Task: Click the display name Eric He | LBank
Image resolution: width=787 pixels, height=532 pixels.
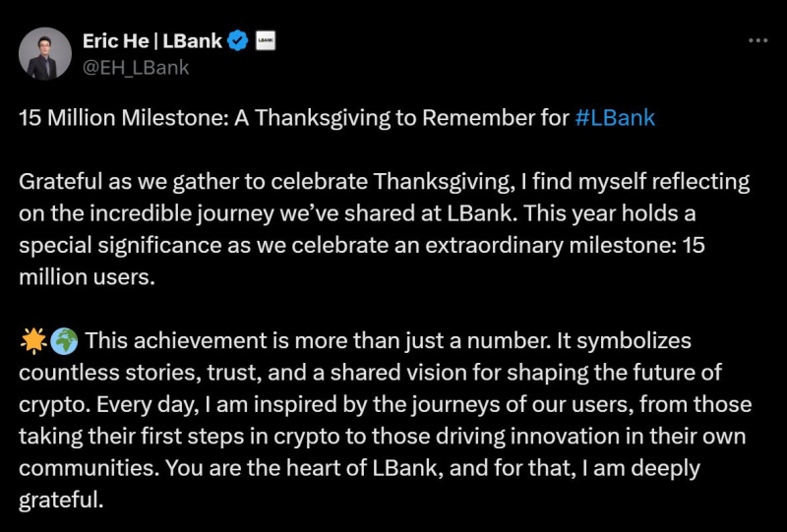Action: pos(151,41)
